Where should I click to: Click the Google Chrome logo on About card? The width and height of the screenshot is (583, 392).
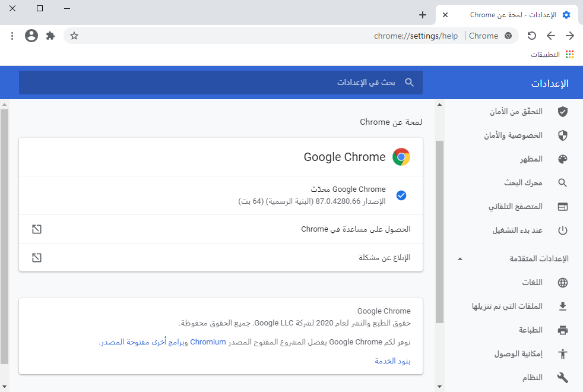tap(401, 157)
